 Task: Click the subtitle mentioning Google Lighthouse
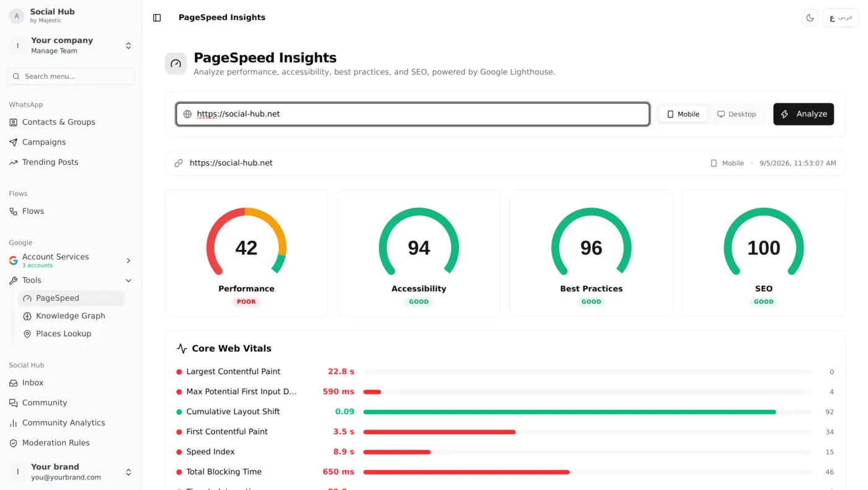tap(374, 72)
